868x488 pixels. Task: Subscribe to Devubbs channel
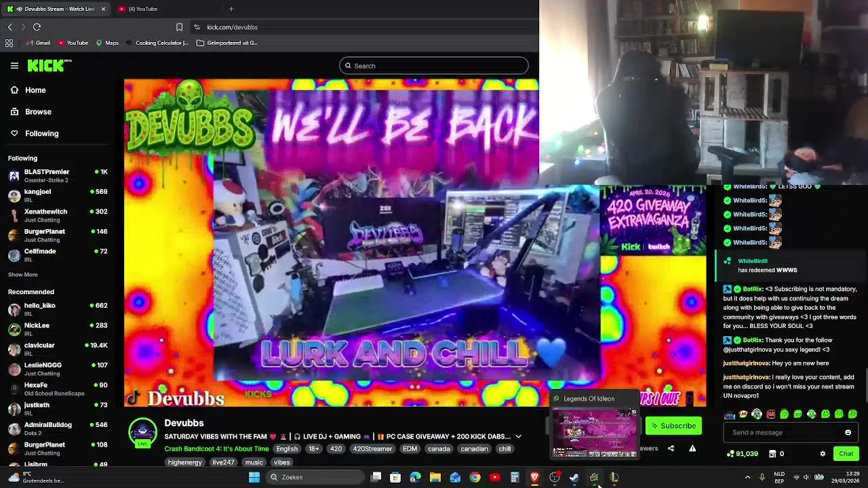(x=673, y=426)
